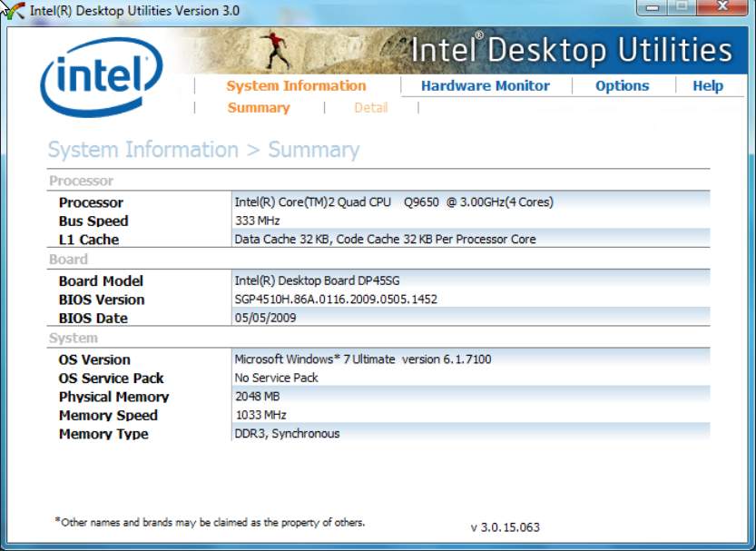The height and width of the screenshot is (551, 756).
Task: Click the Intel Desktop Utilities banner title
Action: (x=572, y=50)
